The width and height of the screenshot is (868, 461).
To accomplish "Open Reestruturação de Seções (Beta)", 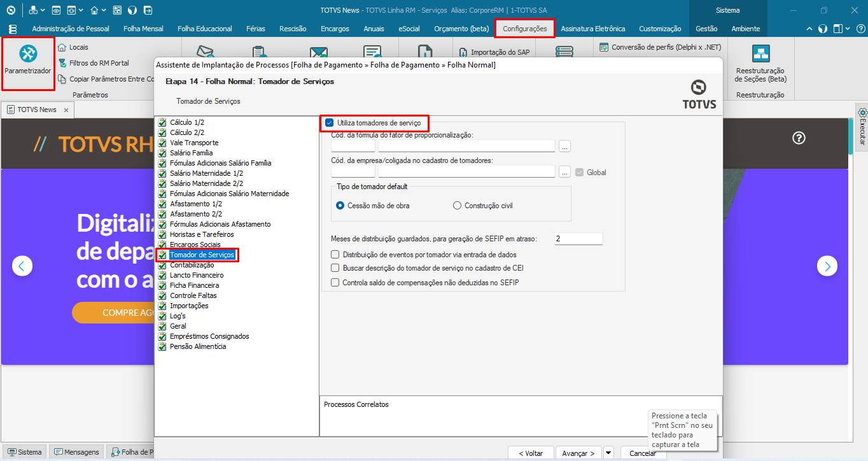I will (760, 64).
